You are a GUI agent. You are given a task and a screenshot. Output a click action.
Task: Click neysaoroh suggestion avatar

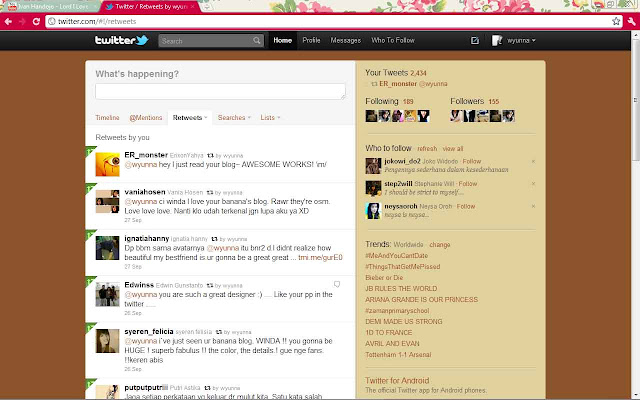point(373,211)
